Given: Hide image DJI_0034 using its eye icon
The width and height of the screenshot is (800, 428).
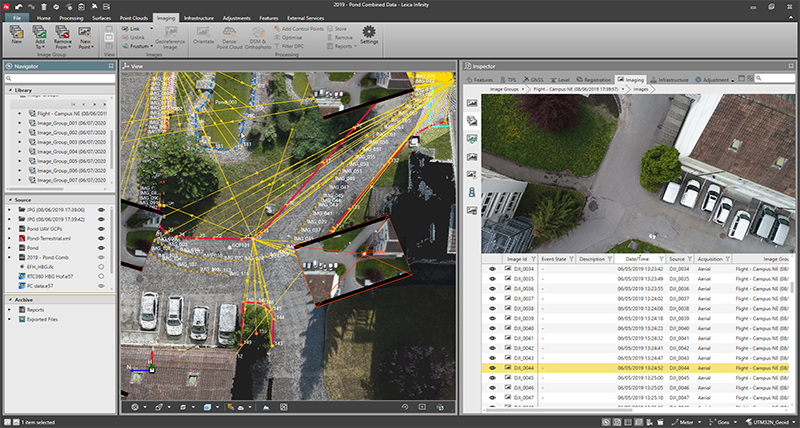Looking at the screenshot, I should tap(492, 269).
